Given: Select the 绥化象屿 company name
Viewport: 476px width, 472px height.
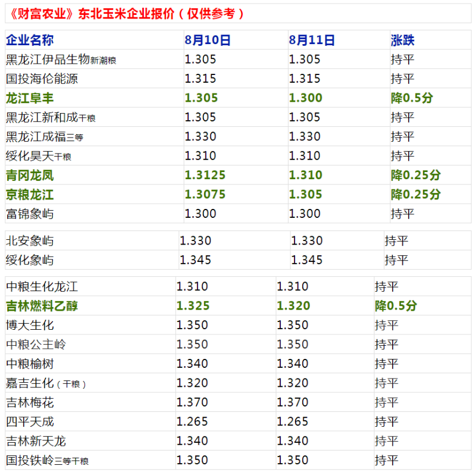Looking at the screenshot, I should coord(30,260).
